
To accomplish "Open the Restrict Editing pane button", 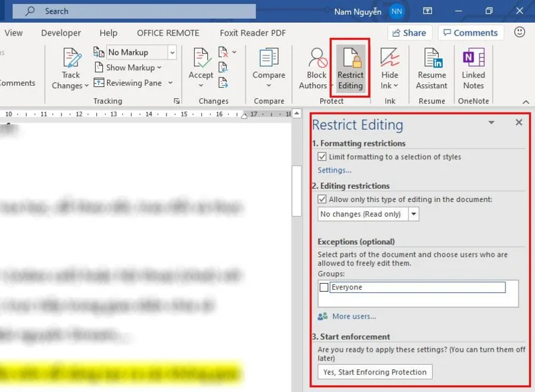I will pyautogui.click(x=350, y=68).
